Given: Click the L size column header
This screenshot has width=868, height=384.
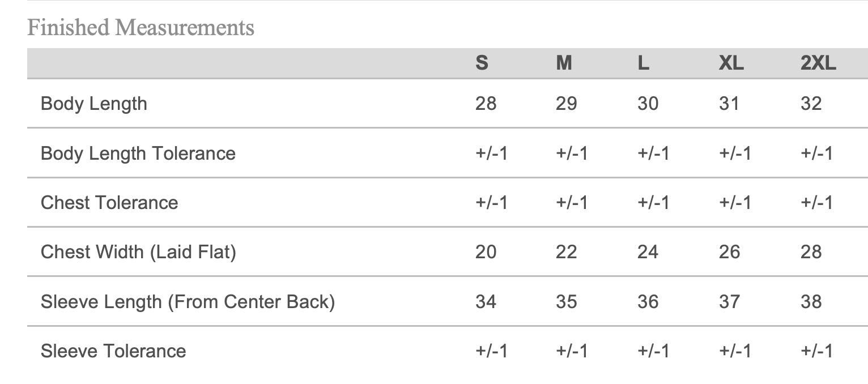Looking at the screenshot, I should [643, 63].
